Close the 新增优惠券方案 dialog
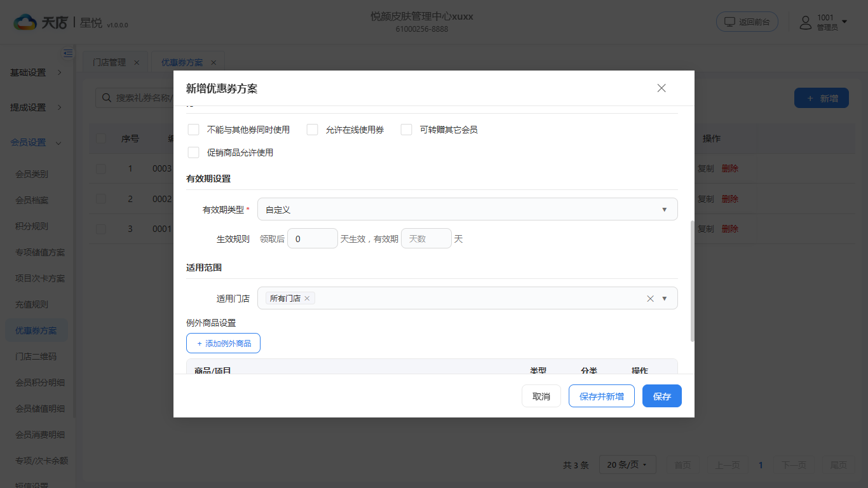Viewport: 868px width, 488px height. pyautogui.click(x=661, y=88)
